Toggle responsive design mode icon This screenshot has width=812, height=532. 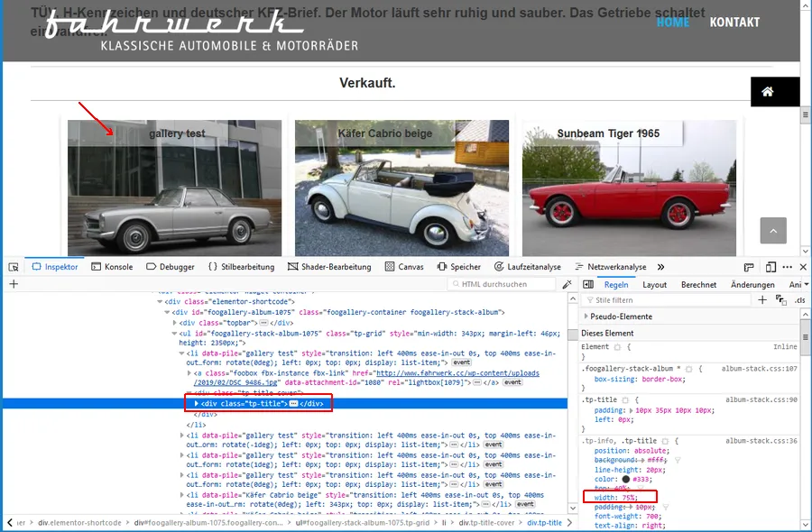click(x=770, y=267)
